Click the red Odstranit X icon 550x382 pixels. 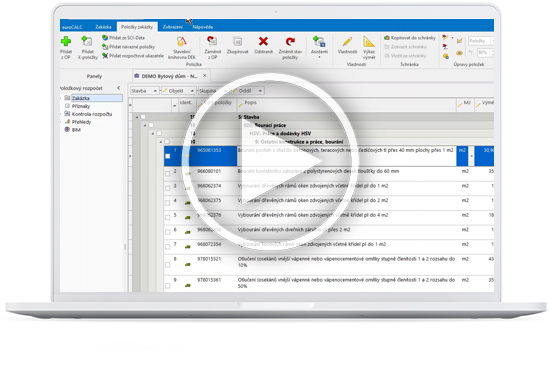[263, 41]
